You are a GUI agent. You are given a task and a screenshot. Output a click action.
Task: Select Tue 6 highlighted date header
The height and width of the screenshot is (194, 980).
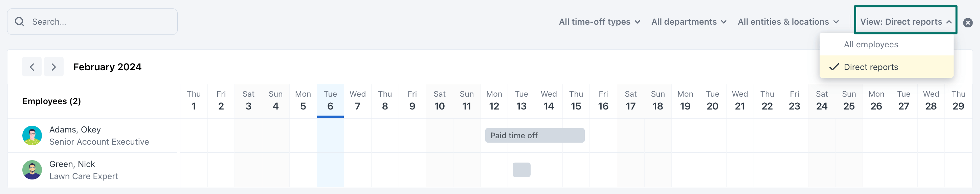pos(330,101)
